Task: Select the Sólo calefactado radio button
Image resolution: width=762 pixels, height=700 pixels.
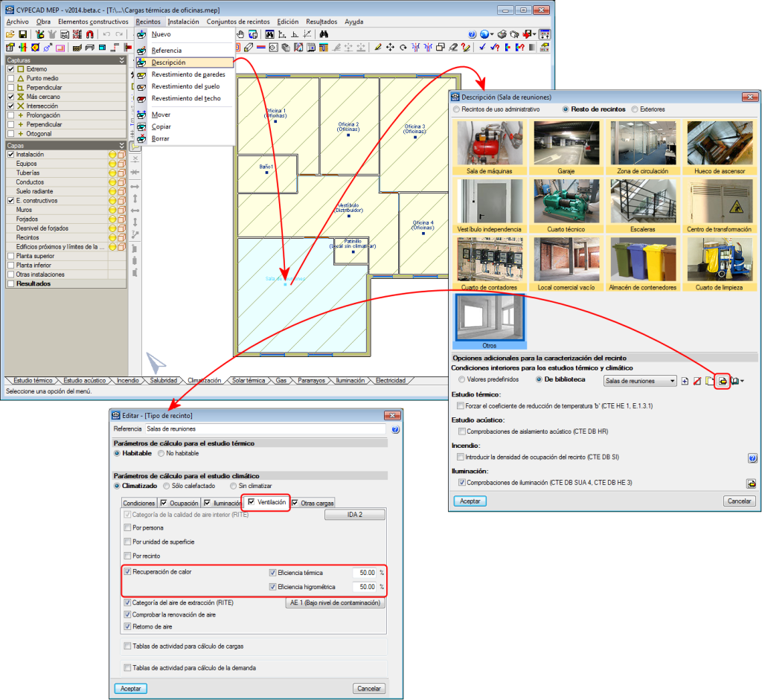Action: (166, 486)
